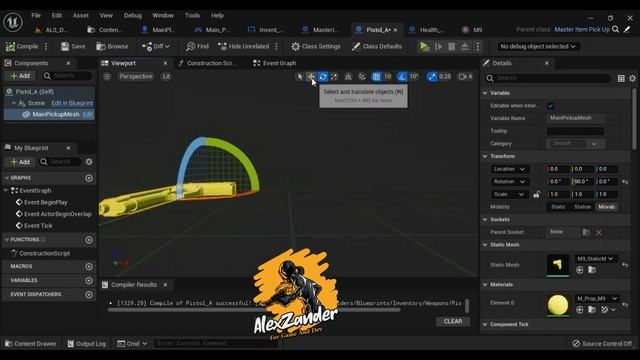Collapse the Transform section
This screenshot has height=360, width=640.
point(485,156)
